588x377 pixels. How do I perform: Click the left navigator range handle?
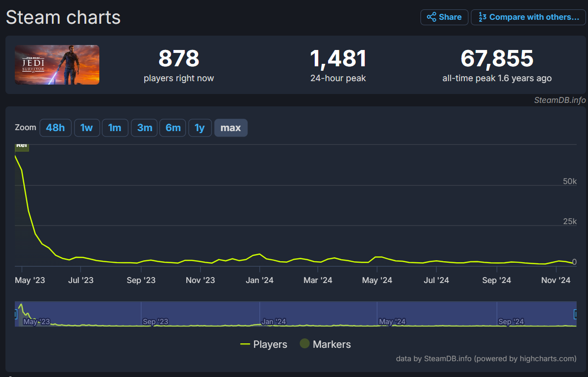pyautogui.click(x=15, y=314)
